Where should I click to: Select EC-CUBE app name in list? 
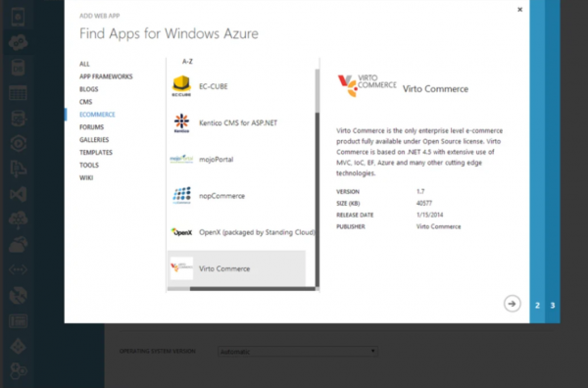(x=214, y=86)
